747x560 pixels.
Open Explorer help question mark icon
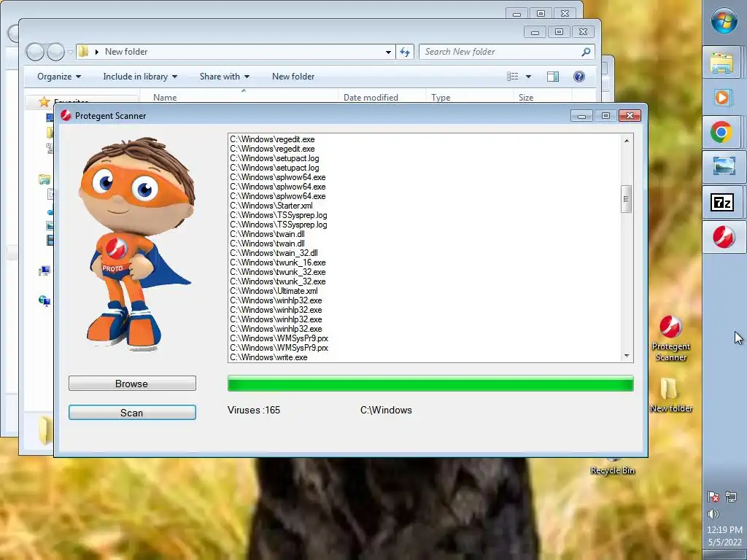(x=578, y=77)
